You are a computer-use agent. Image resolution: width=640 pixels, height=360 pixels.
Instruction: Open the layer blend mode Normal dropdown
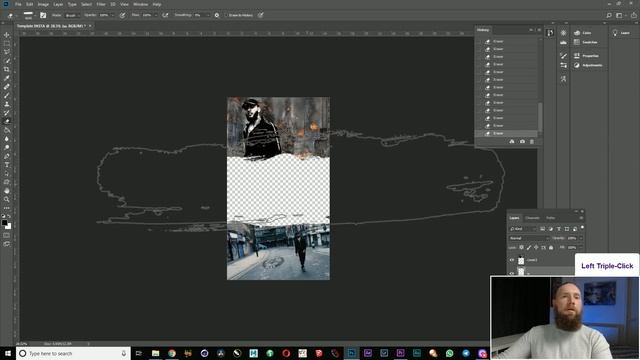tap(529, 238)
